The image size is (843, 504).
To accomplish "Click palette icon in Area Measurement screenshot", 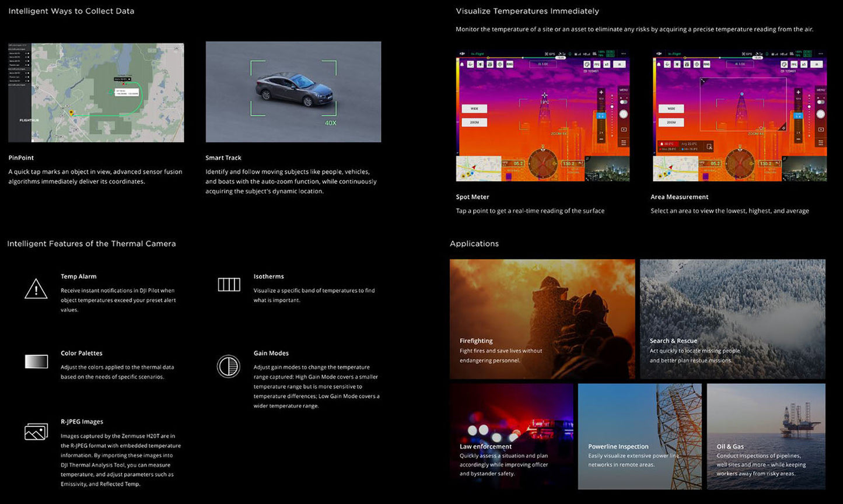I will (x=784, y=64).
